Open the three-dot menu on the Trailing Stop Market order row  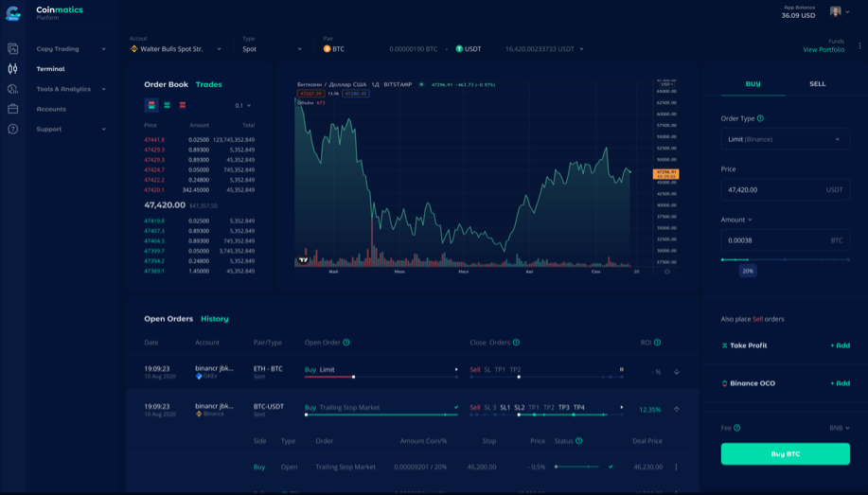click(676, 467)
